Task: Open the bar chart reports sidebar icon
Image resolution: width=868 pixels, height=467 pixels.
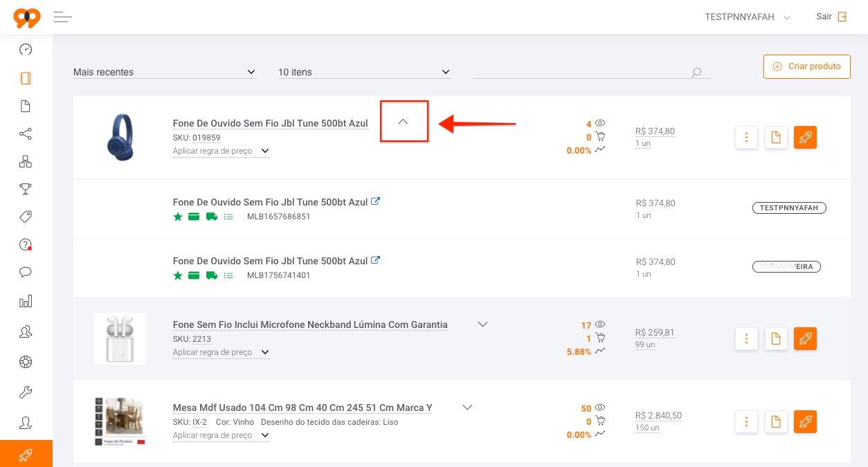Action: click(26, 301)
